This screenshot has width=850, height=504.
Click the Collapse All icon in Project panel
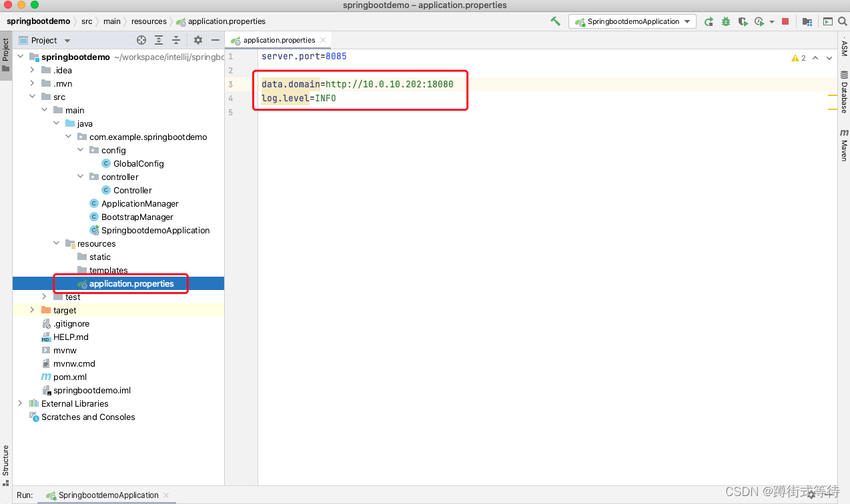pos(176,40)
